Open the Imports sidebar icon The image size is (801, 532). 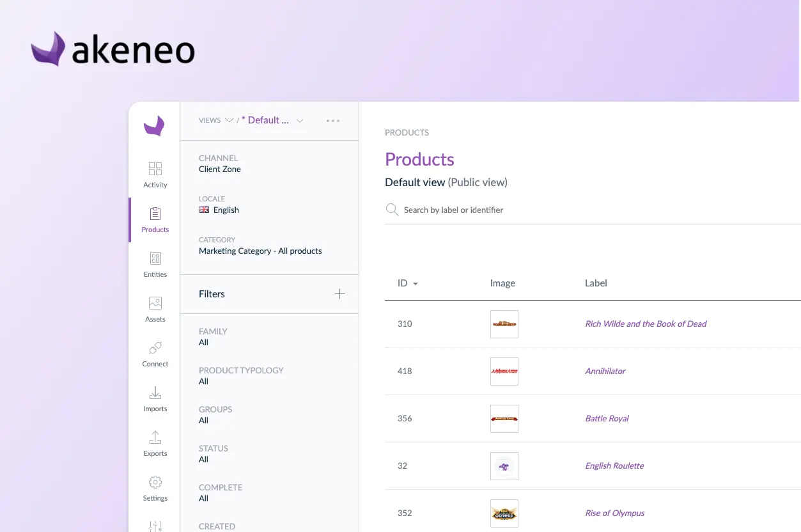[x=155, y=393]
